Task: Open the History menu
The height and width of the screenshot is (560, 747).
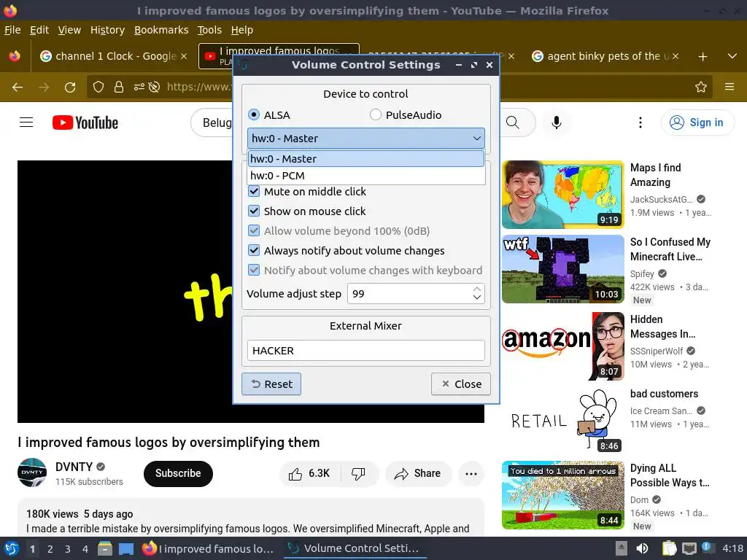Action: [x=107, y=30]
